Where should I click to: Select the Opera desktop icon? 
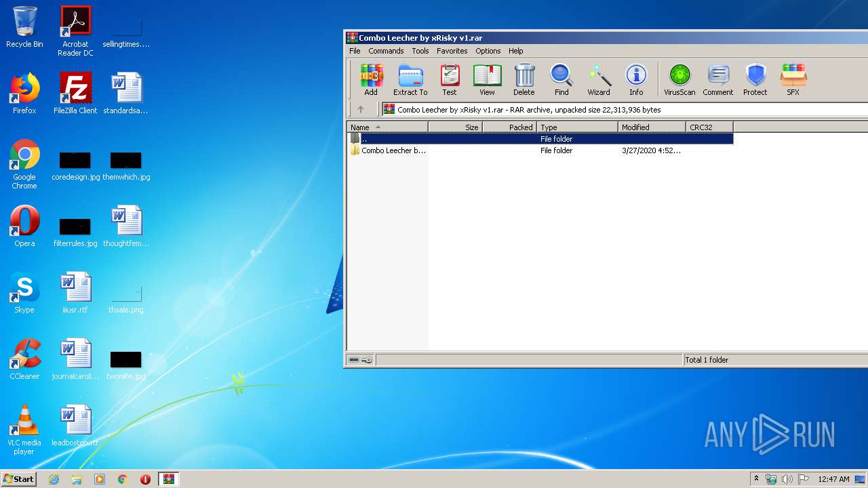[24, 226]
